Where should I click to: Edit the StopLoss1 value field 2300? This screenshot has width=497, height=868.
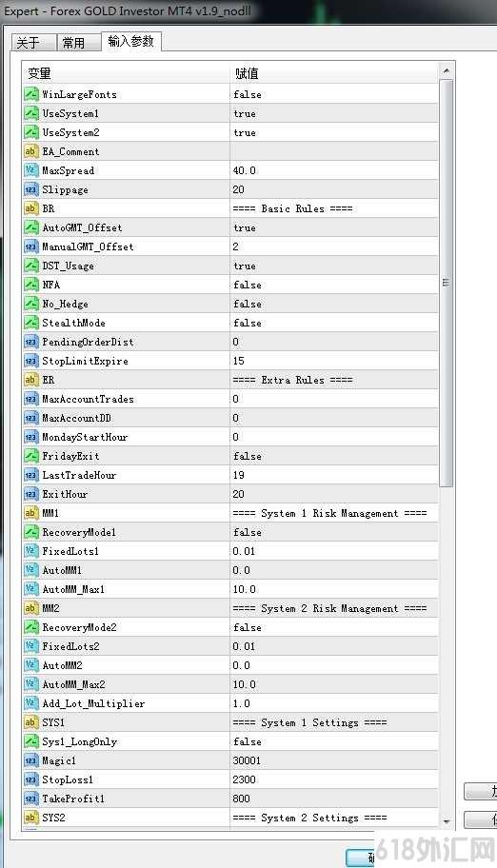(x=333, y=779)
